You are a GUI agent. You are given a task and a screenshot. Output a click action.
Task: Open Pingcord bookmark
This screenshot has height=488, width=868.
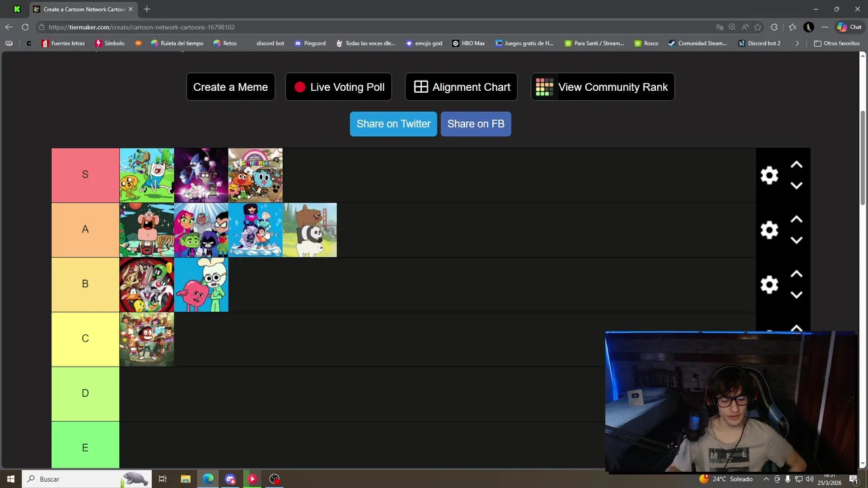point(310,43)
